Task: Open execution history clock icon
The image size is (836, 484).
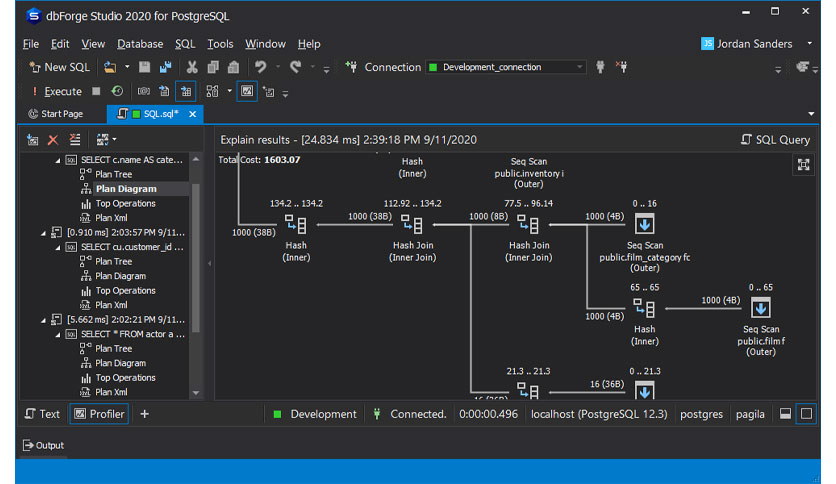Action: [117, 91]
